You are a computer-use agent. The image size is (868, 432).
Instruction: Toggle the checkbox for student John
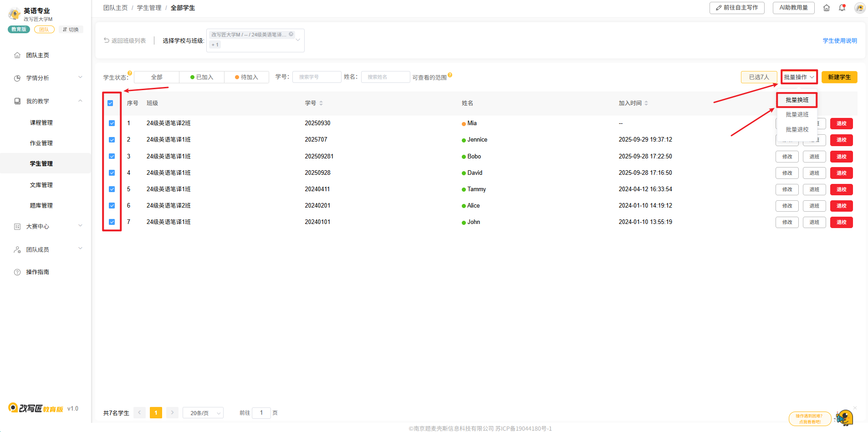click(x=112, y=222)
